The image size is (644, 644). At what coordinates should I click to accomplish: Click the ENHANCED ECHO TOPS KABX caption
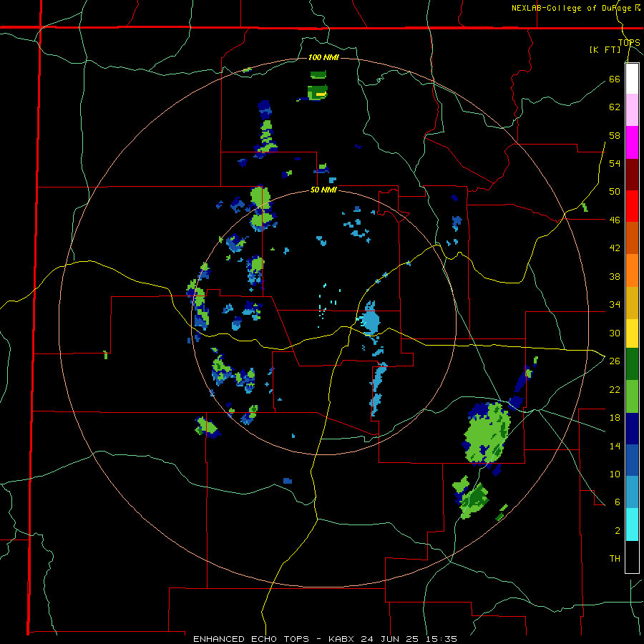pyautogui.click(x=325, y=639)
